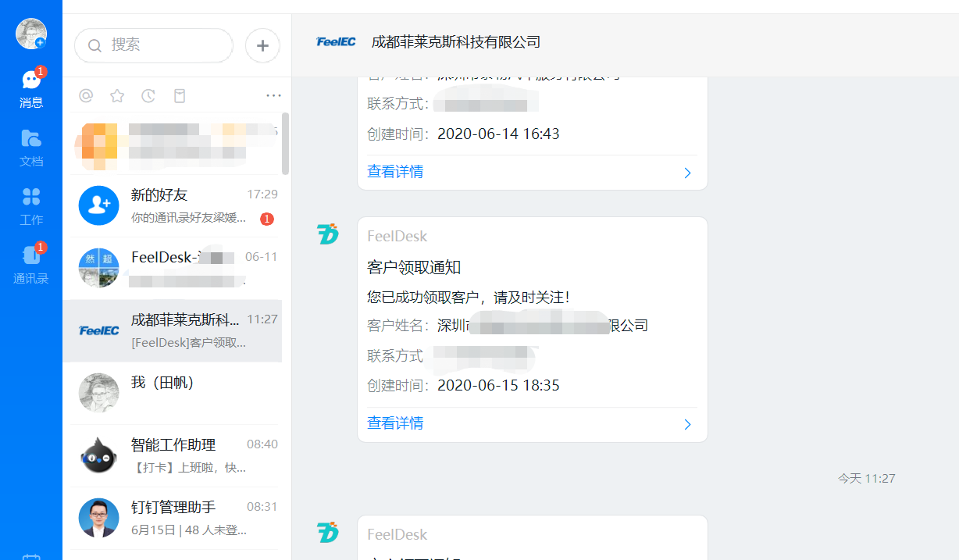Click 查看详情 on the 2020-06-14 card

click(x=395, y=172)
